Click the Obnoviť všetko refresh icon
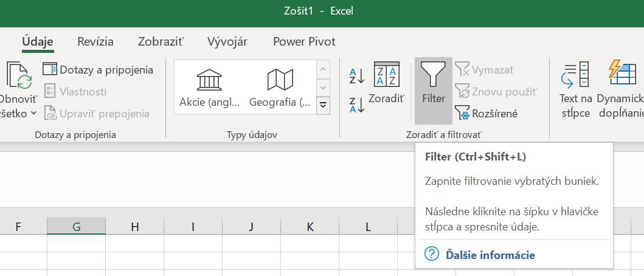This screenshot has height=276, width=644. 19,75
